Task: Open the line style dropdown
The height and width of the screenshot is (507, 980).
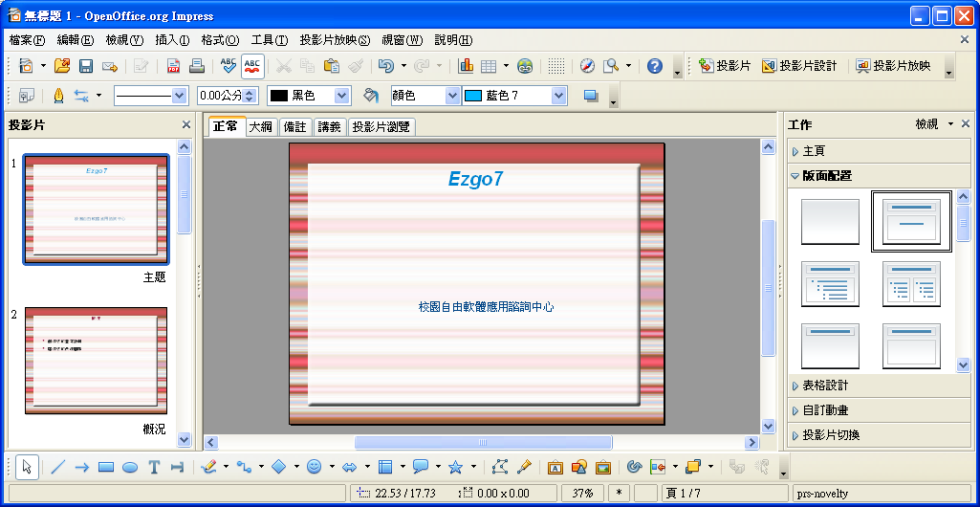Action: (x=179, y=96)
